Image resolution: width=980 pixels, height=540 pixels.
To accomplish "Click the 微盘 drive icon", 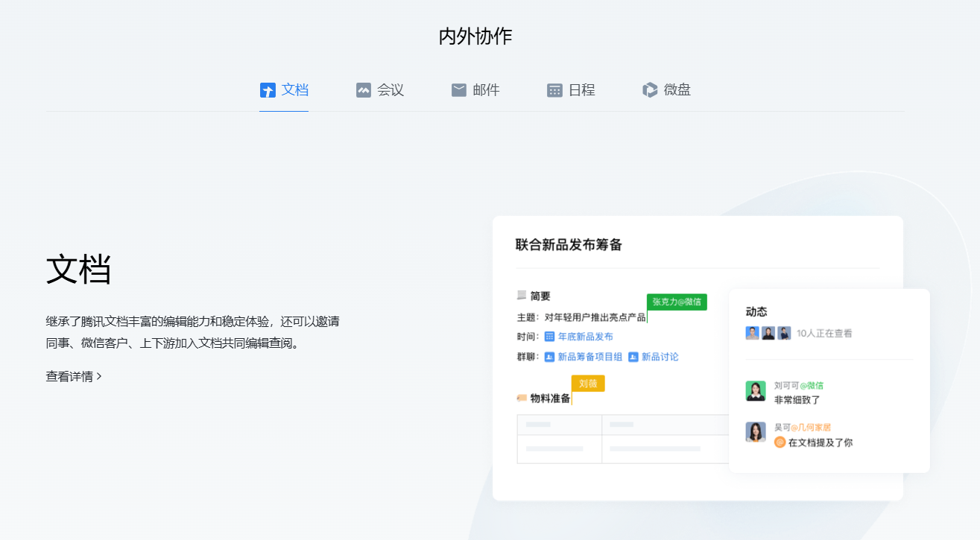I will point(650,90).
